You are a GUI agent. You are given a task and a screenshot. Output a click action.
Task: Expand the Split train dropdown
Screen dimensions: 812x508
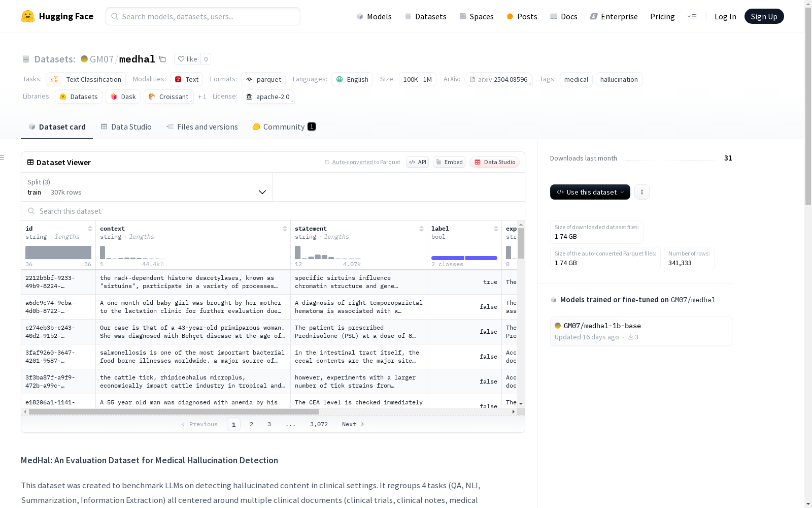(x=147, y=187)
